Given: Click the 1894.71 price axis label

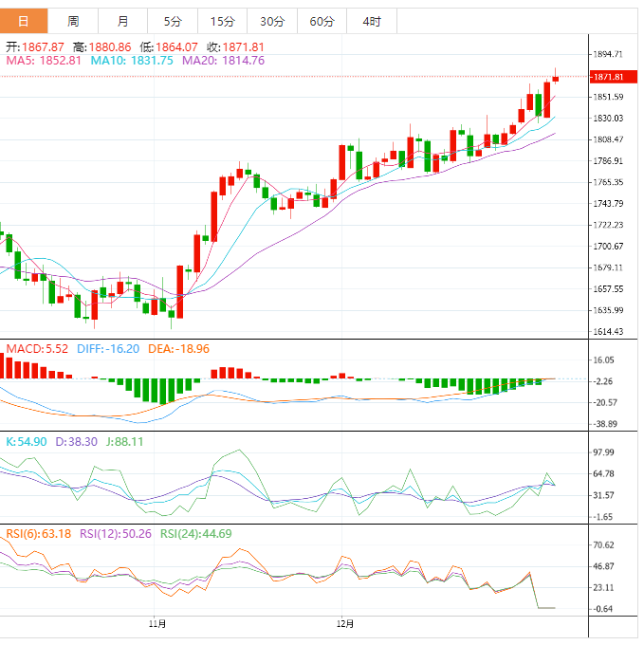Looking at the screenshot, I should coord(608,54).
